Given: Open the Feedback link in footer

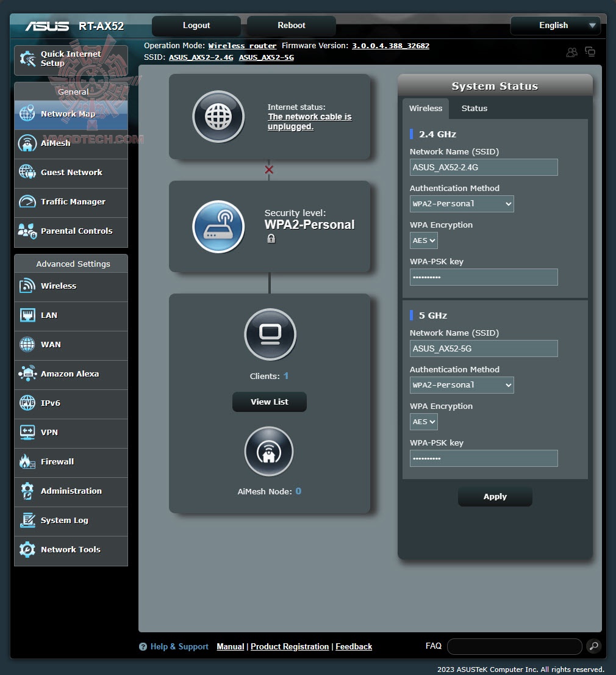Looking at the screenshot, I should [354, 646].
